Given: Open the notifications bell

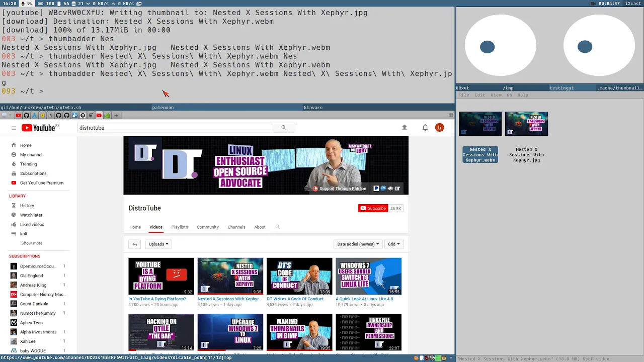Looking at the screenshot, I should click(x=425, y=128).
